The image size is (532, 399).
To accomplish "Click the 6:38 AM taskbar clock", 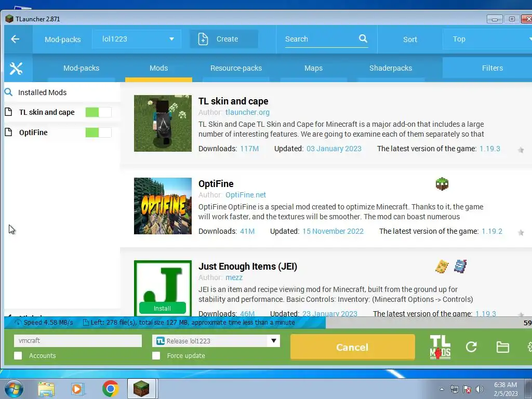I will point(506,385).
